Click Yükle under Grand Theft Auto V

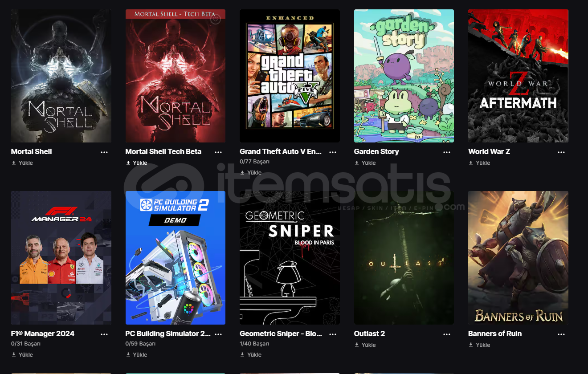coord(251,173)
